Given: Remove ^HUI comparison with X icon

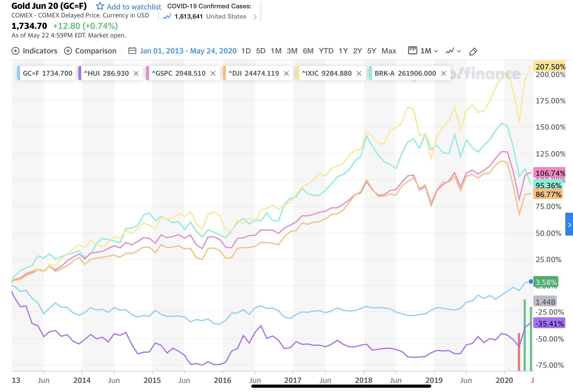Looking at the screenshot, I should [136, 73].
